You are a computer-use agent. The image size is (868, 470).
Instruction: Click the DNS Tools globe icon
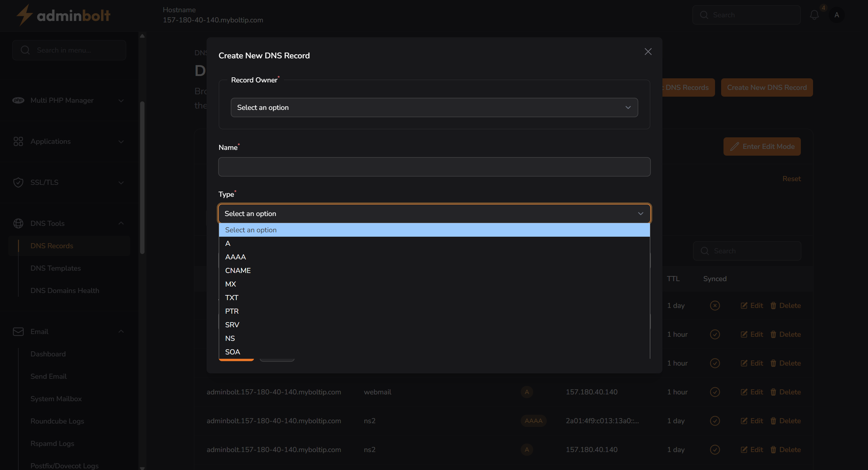pos(19,223)
